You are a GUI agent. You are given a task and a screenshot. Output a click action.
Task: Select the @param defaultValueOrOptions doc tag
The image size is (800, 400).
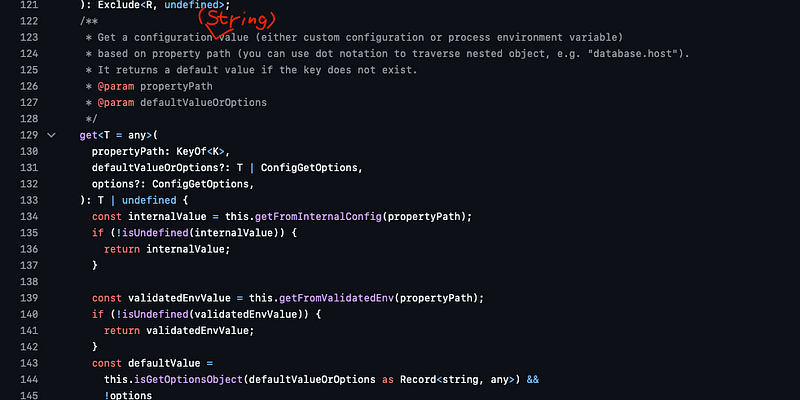[x=182, y=103]
